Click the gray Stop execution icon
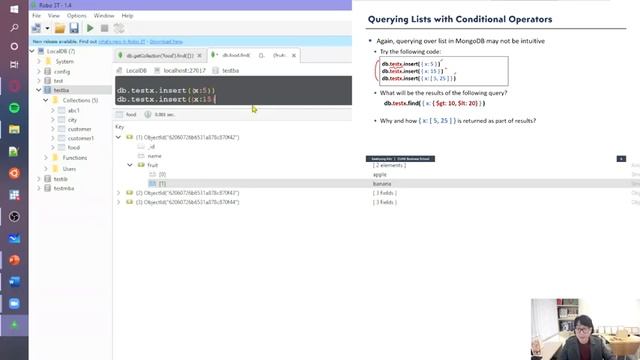The height and width of the screenshot is (360, 640). (104, 28)
